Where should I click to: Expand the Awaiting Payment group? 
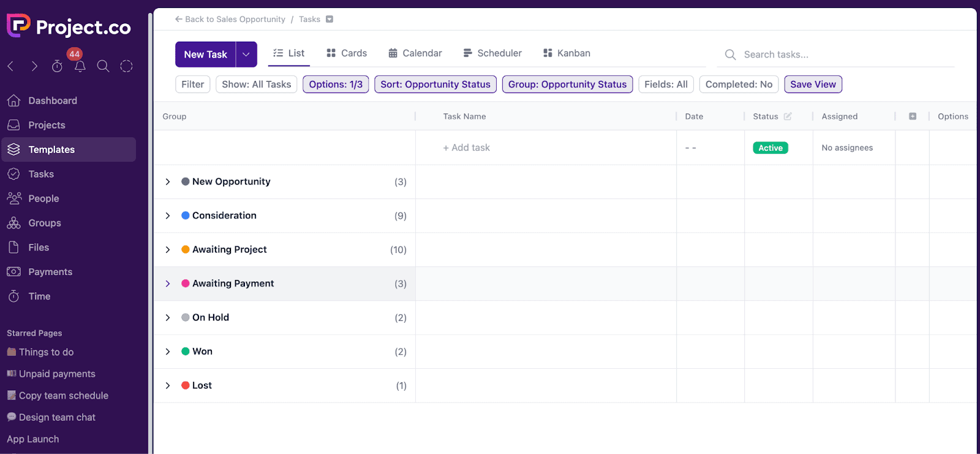click(x=168, y=284)
